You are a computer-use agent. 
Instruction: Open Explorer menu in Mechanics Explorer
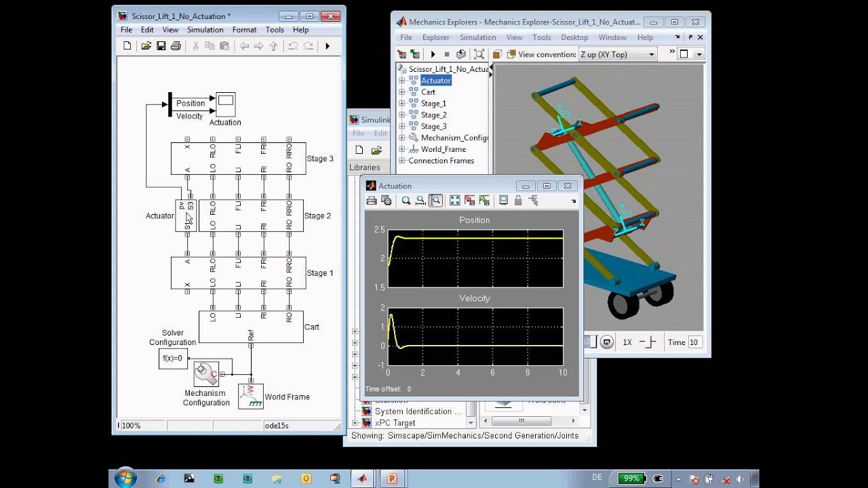tap(436, 37)
